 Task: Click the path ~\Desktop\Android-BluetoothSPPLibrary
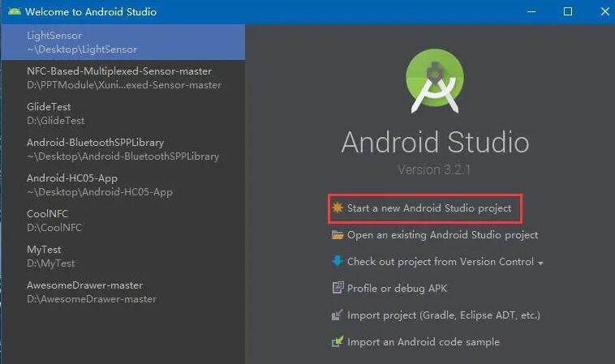(x=123, y=156)
